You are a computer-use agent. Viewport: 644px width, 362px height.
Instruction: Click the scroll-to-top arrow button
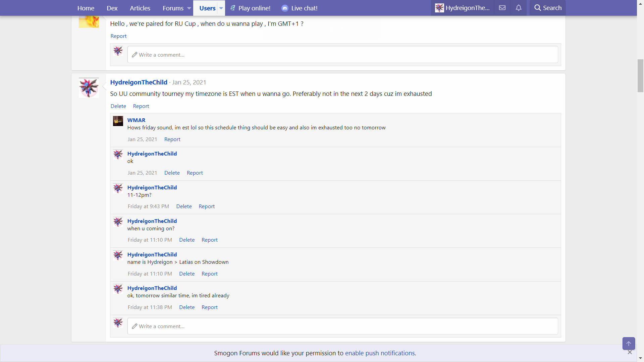click(629, 344)
